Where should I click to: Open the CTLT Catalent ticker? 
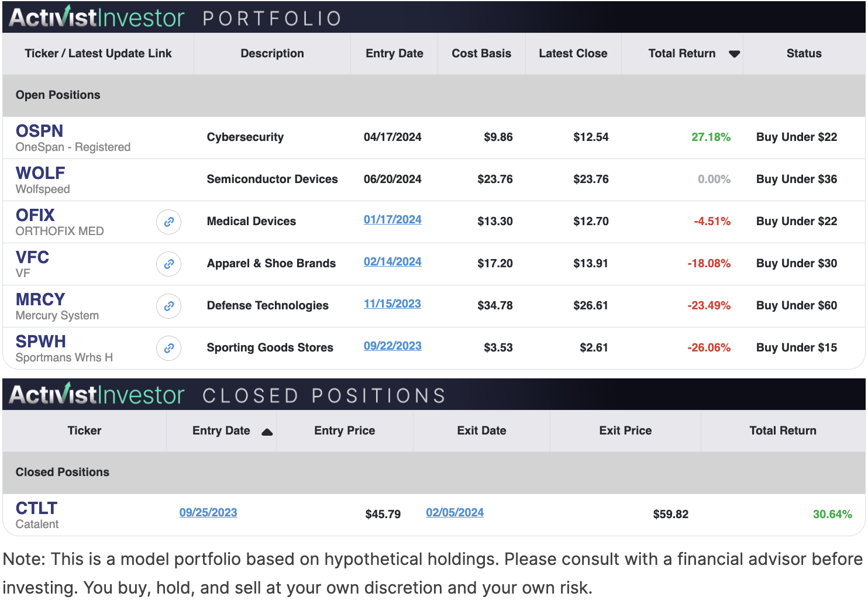(36, 508)
